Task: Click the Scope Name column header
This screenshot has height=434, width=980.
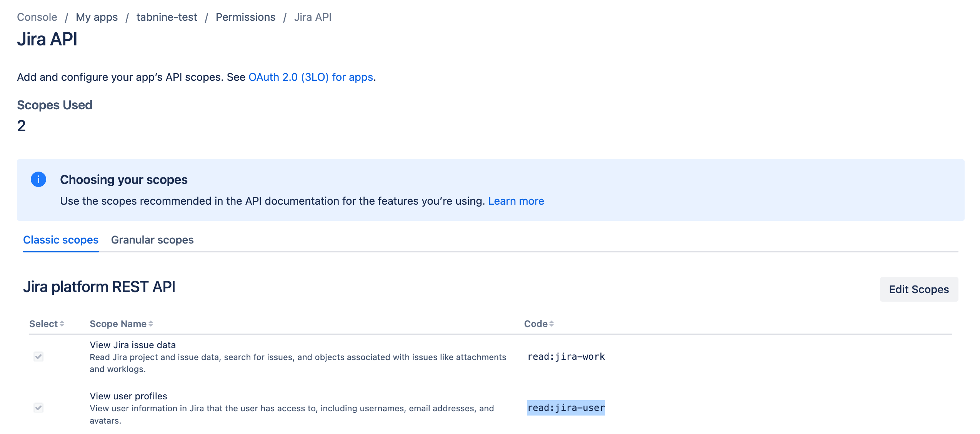Action: 118,324
